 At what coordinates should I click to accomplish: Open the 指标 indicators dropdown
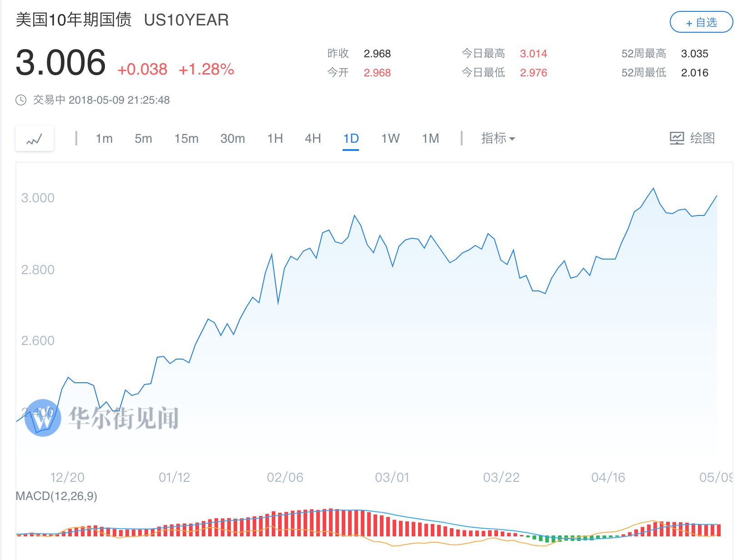click(498, 138)
